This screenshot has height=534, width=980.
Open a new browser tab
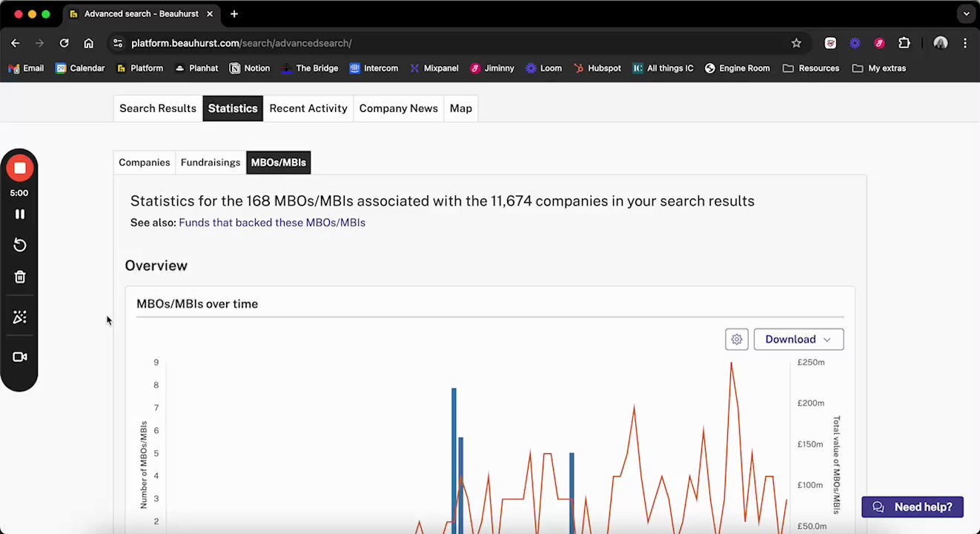click(234, 14)
